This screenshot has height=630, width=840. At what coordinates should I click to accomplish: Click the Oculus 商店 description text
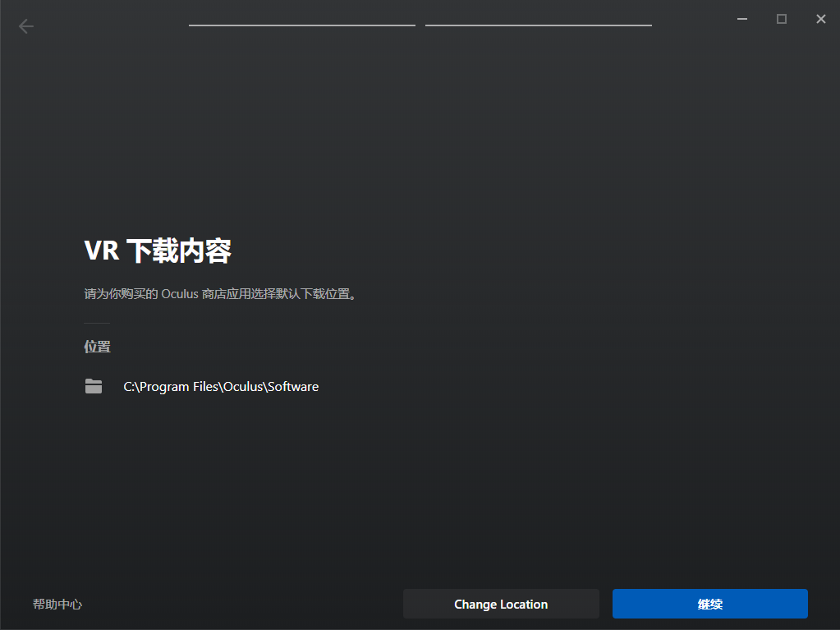220,293
